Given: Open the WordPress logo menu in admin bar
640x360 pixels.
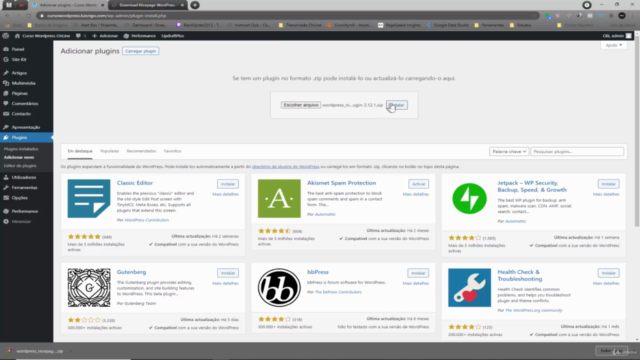Looking at the screenshot, I should [6, 36].
